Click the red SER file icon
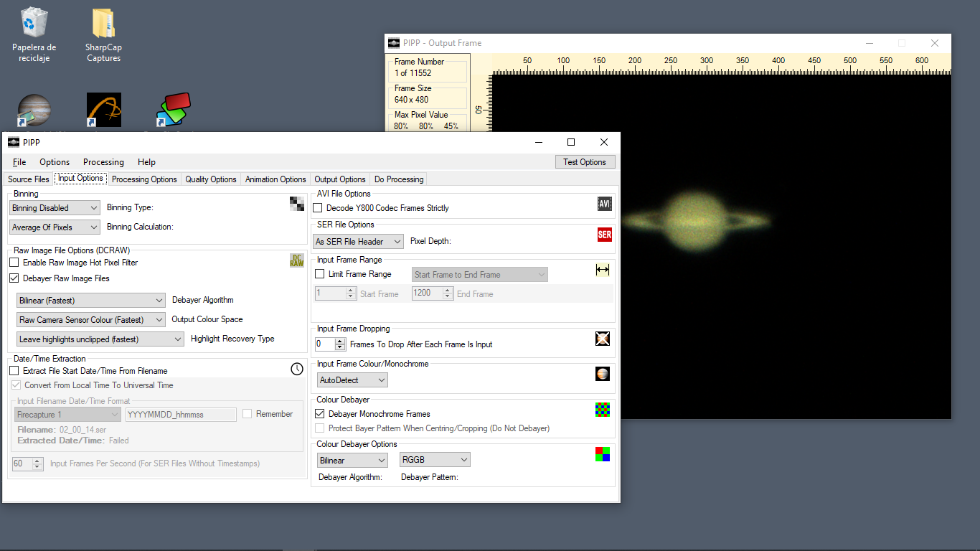This screenshot has width=980, height=551. click(605, 235)
